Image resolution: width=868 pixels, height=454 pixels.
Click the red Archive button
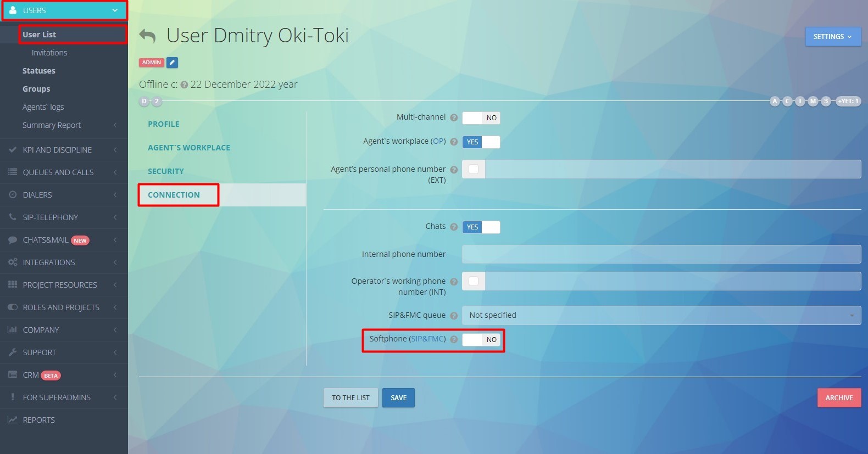(x=839, y=398)
